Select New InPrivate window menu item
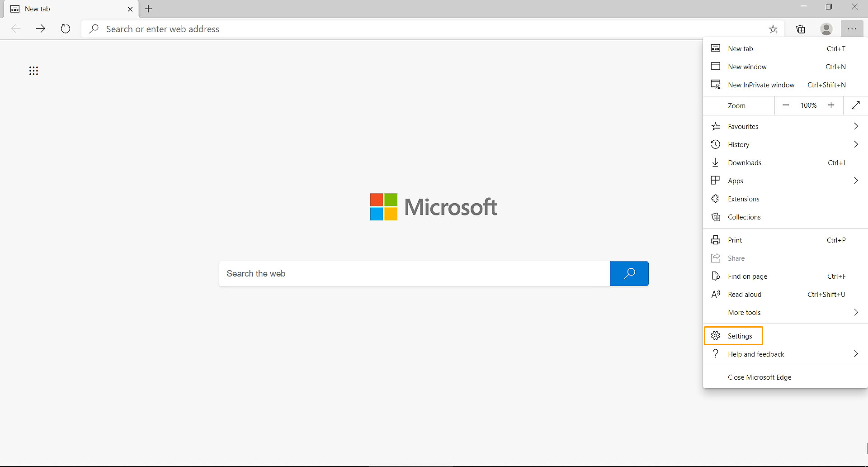 [761, 85]
